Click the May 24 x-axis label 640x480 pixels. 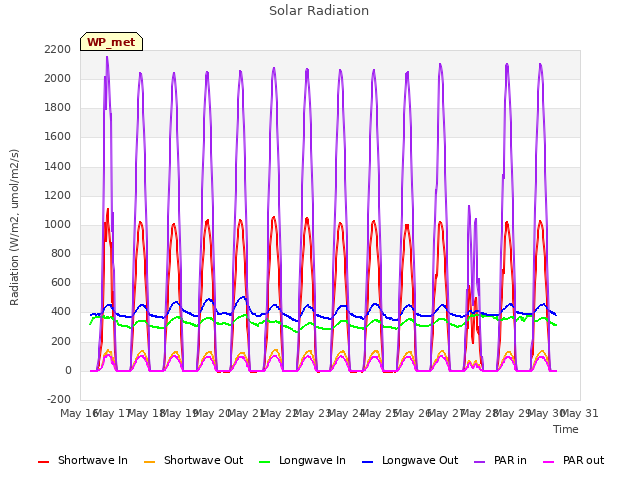click(346, 413)
